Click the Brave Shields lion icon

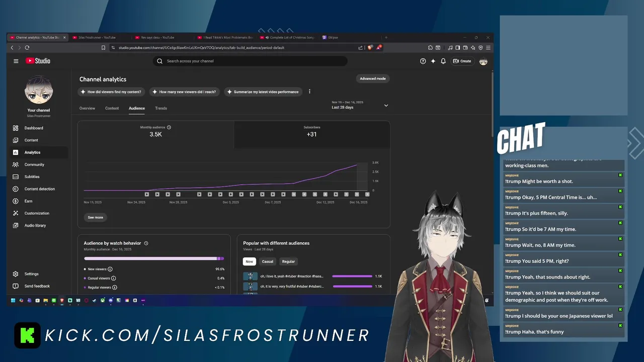(370, 48)
